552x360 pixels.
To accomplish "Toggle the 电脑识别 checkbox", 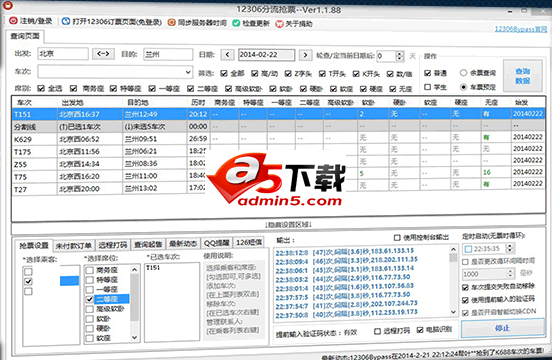I will pos(420,330).
